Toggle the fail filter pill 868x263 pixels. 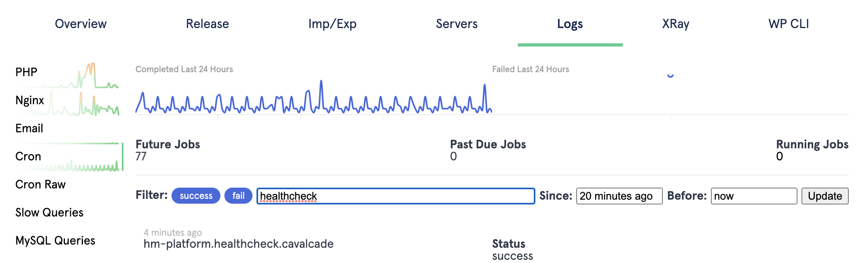(238, 196)
